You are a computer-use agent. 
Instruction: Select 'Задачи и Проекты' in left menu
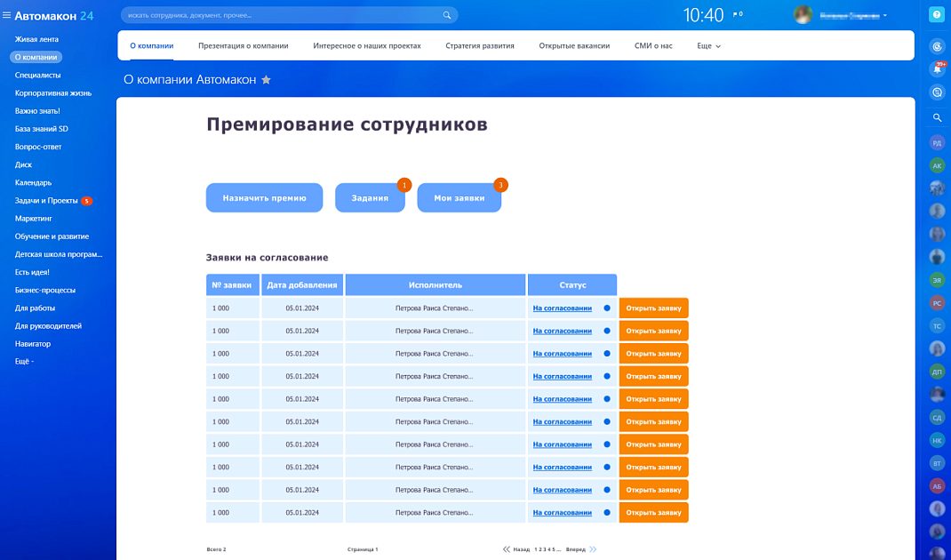click(x=45, y=201)
